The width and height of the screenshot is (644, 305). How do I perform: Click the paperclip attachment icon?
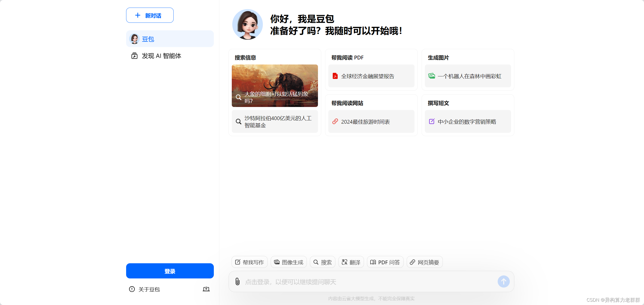237,281
